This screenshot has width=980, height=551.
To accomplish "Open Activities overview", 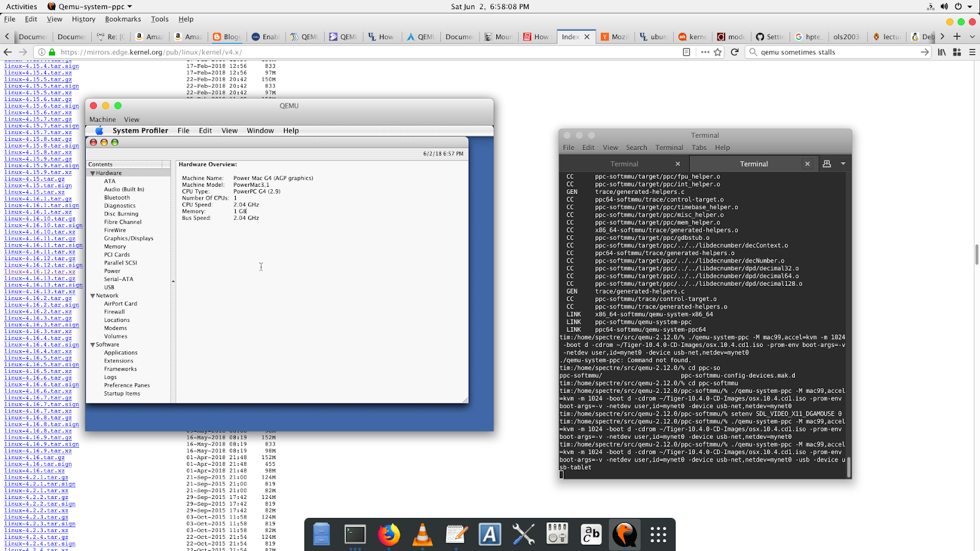I will pos(21,7).
